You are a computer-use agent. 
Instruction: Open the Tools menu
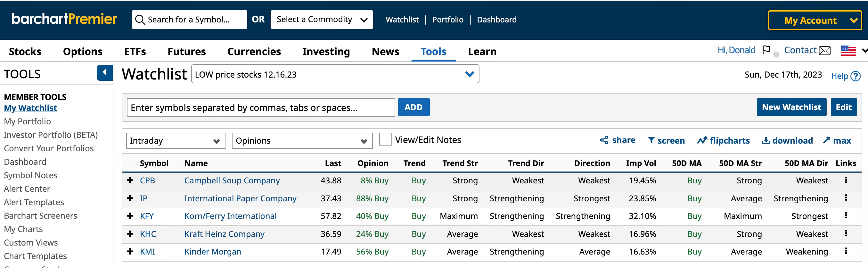(433, 51)
